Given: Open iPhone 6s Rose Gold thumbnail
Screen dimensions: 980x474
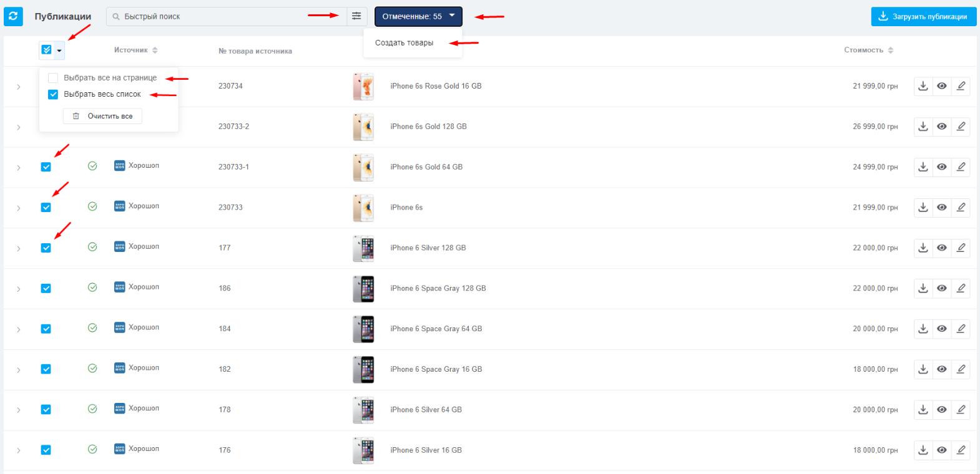Looking at the screenshot, I should point(363,86).
